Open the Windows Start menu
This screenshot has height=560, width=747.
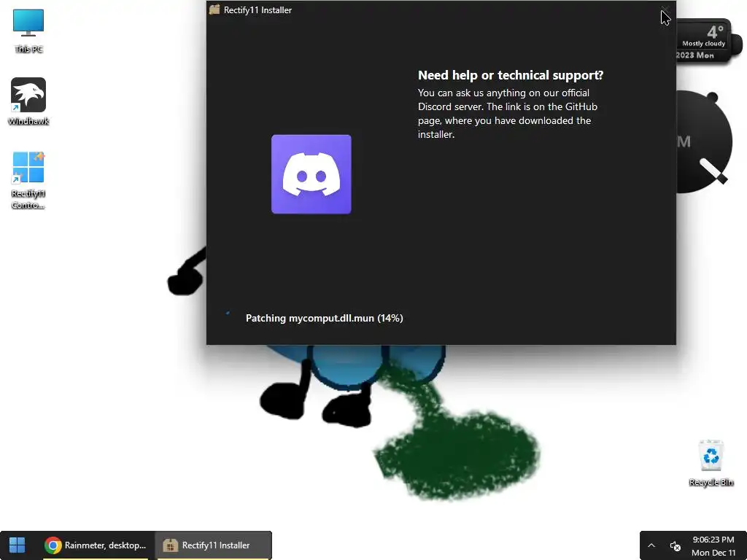[18, 545]
